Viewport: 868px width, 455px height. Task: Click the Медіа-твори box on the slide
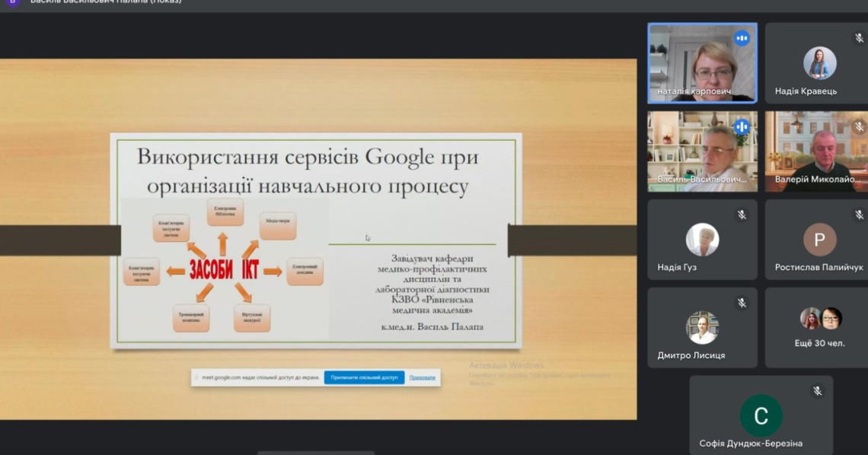[x=278, y=225]
